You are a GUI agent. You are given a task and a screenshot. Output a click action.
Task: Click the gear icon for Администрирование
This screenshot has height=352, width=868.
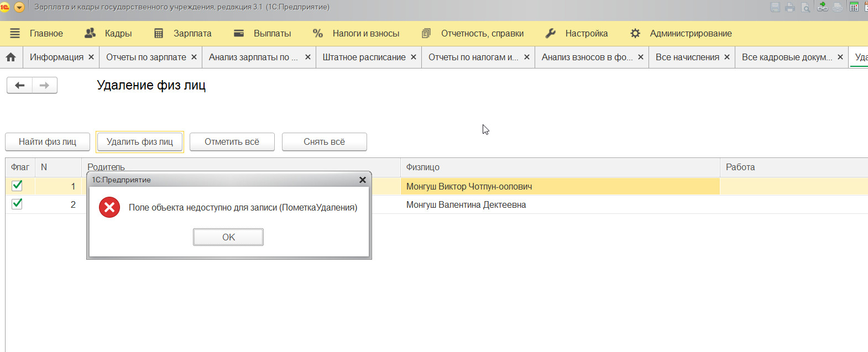coord(635,33)
